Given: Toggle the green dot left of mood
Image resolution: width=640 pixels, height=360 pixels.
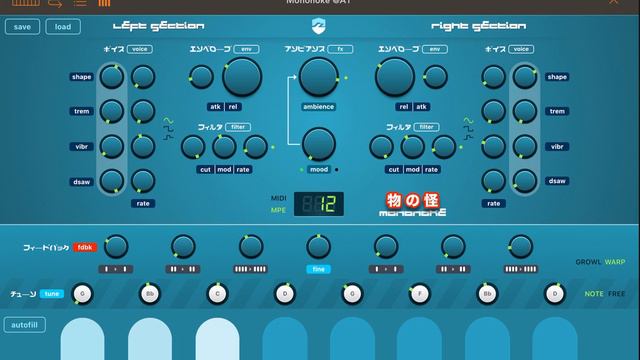Looking at the screenshot, I should [301, 170].
